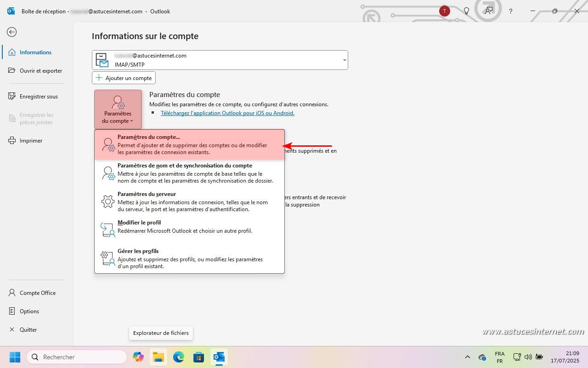
Task: Click the mailbox account icon
Action: click(x=102, y=60)
